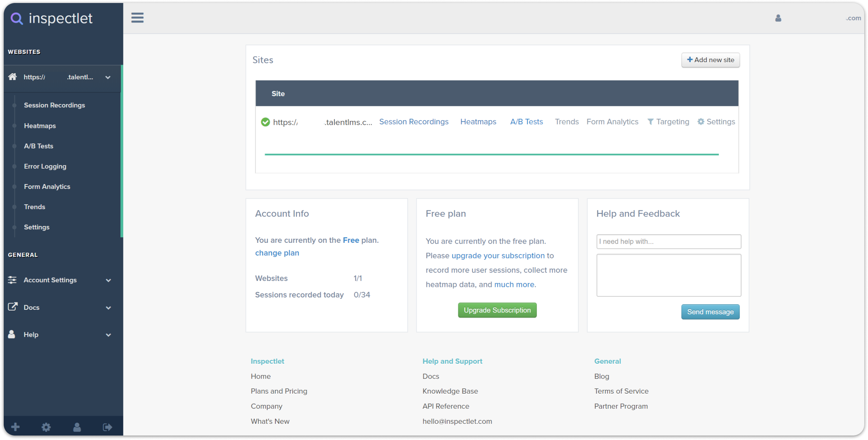Click the change plan link
The width and height of the screenshot is (868, 440).
277,253
